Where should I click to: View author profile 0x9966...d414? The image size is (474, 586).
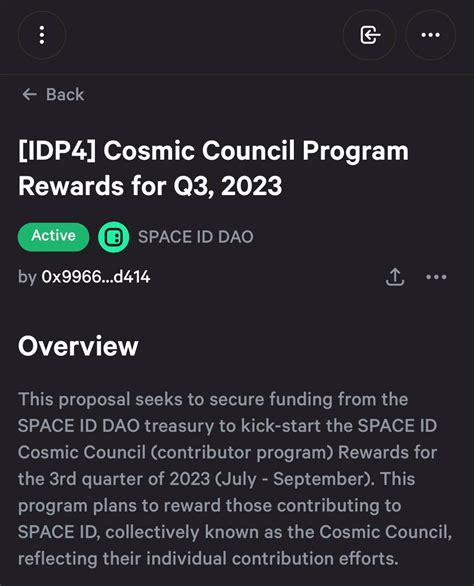click(x=96, y=277)
